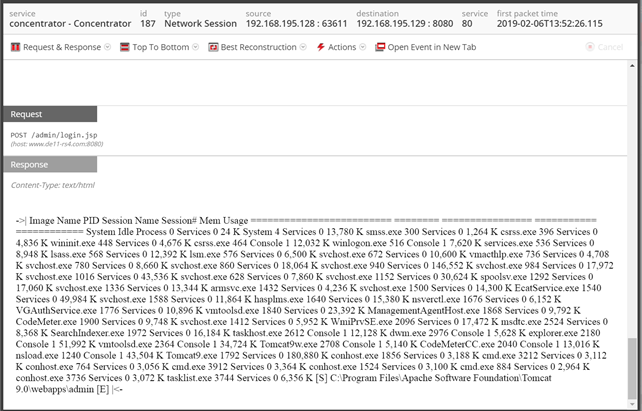Image resolution: width=642 pixels, height=411 pixels.
Task: Click the Actions lightning bolt icon
Action: (x=319, y=47)
